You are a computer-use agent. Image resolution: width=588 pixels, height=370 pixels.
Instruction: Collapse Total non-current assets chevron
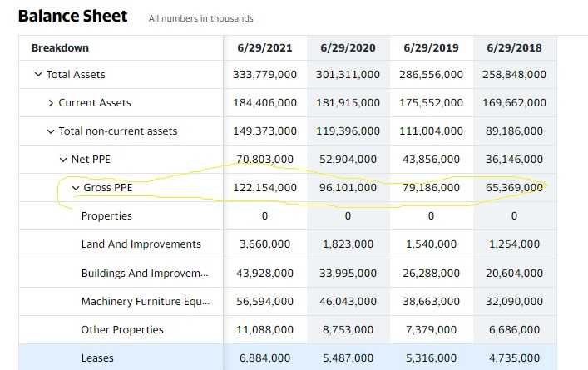coord(51,131)
